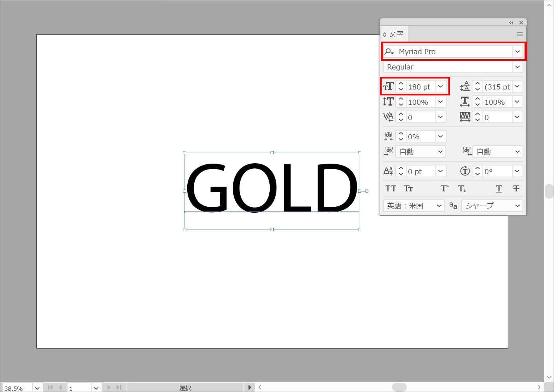Open the 180 pt font size dropdown
Image resolution: width=554 pixels, height=392 pixels.
pyautogui.click(x=441, y=87)
